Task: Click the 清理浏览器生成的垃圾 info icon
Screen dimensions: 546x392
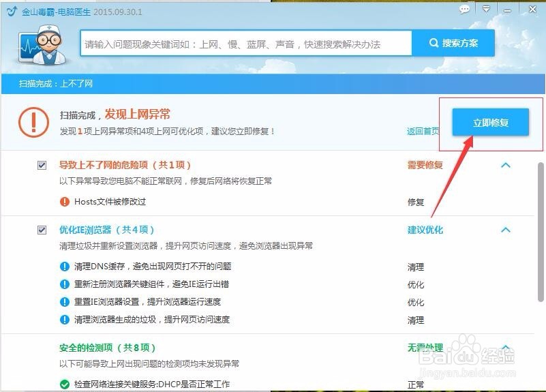Action: point(65,320)
